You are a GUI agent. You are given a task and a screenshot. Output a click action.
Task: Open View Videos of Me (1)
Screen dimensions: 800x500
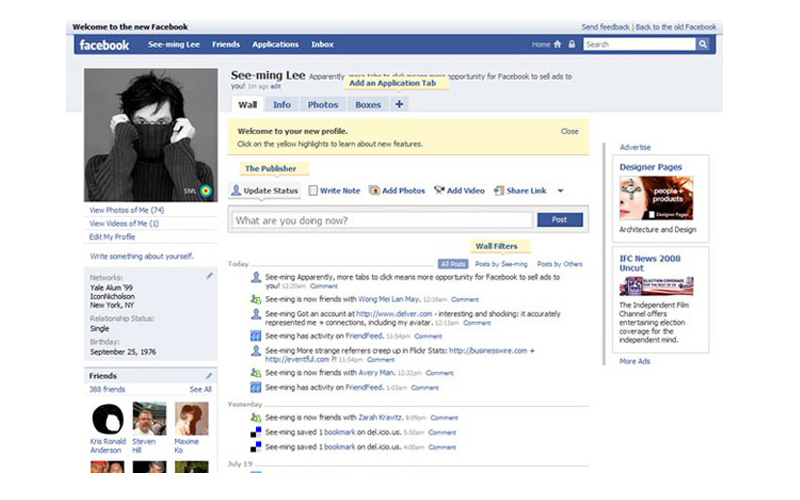[x=124, y=223]
